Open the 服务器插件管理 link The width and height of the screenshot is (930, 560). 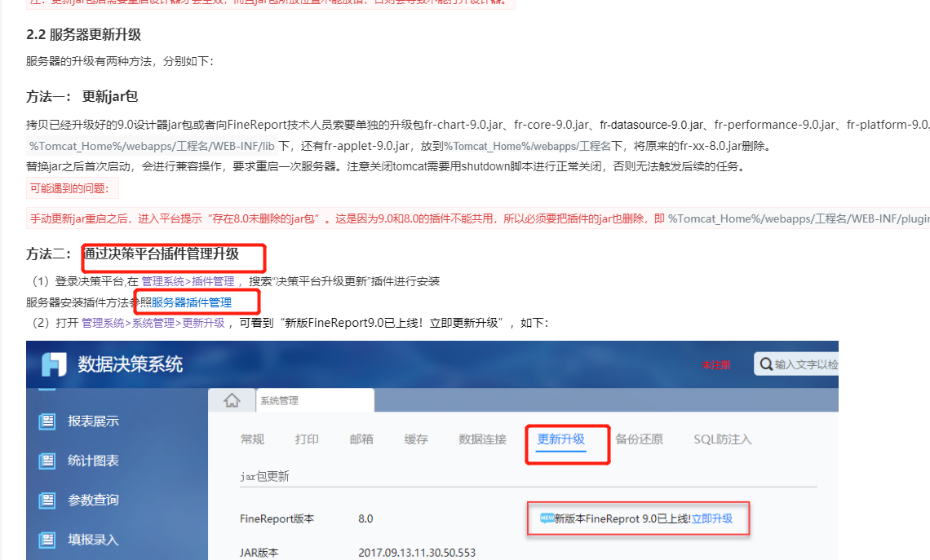tap(192, 302)
